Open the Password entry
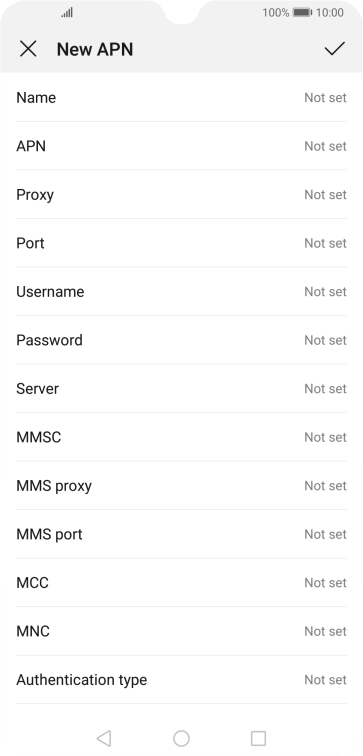The image size is (363, 756). (x=181, y=340)
